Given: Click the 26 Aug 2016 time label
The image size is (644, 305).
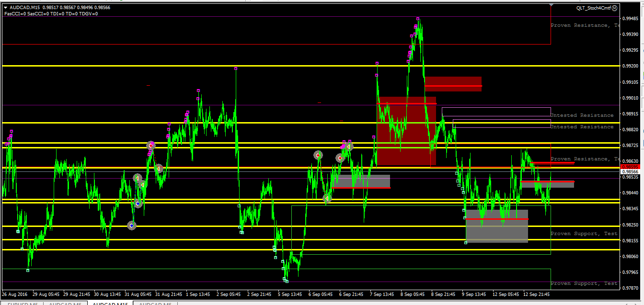Looking at the screenshot, I should (x=15, y=294).
